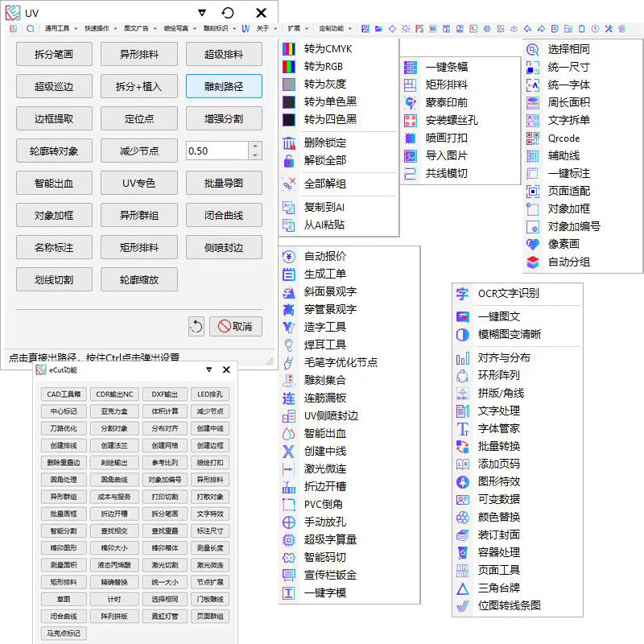
Task: Open the 喷绘写真 dropdown menu
Action: [x=180, y=28]
